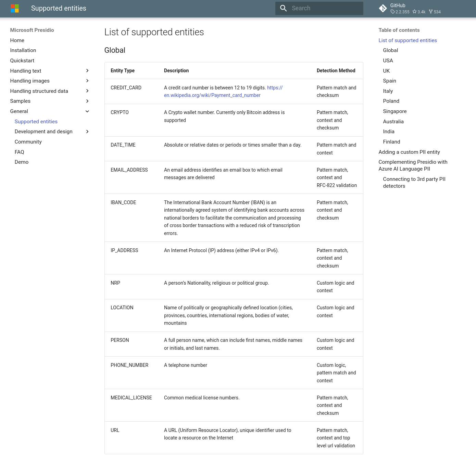476x459 pixels.
Task: Open the Handling text nav item
Action: [x=26, y=71]
